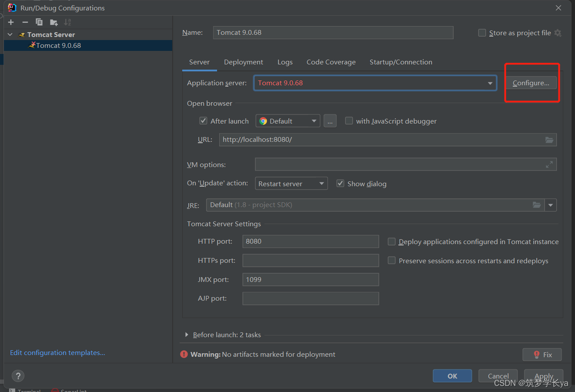Image resolution: width=575 pixels, height=392 pixels.
Task: Click the IntelliJ icon in title bar
Action: (x=12, y=8)
